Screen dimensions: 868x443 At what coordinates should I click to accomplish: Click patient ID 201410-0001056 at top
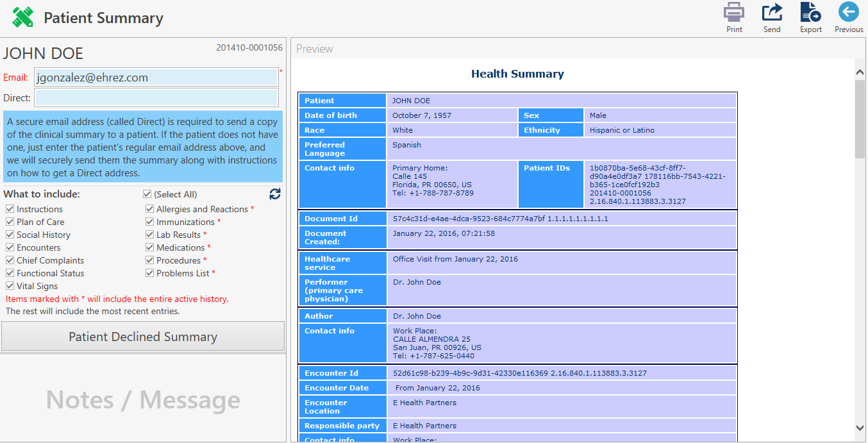[249, 47]
